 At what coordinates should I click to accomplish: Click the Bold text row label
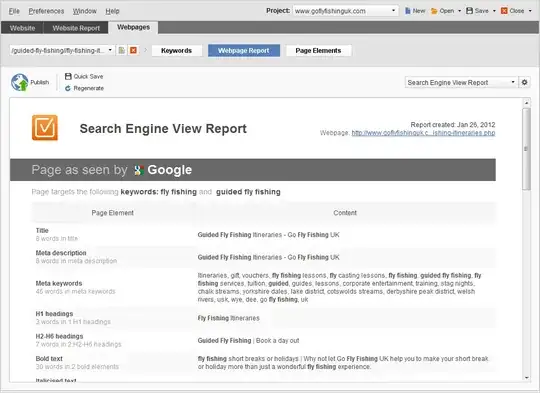click(49, 359)
